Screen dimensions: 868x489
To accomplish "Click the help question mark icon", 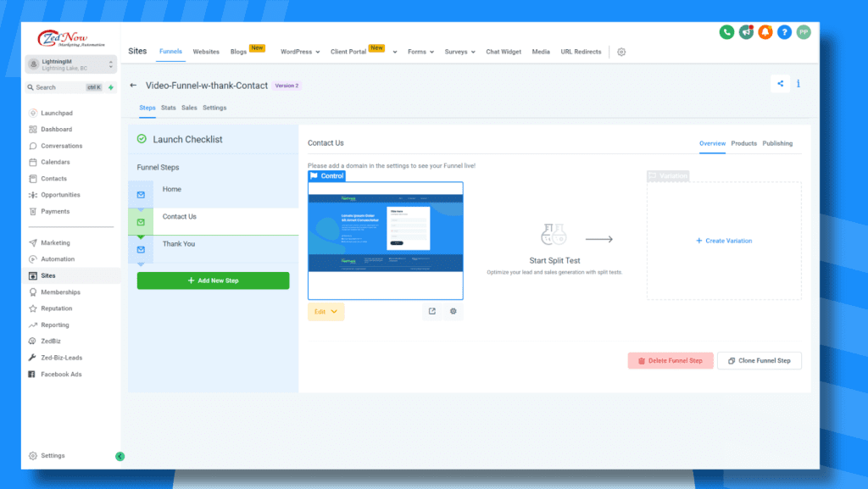I will tap(784, 31).
